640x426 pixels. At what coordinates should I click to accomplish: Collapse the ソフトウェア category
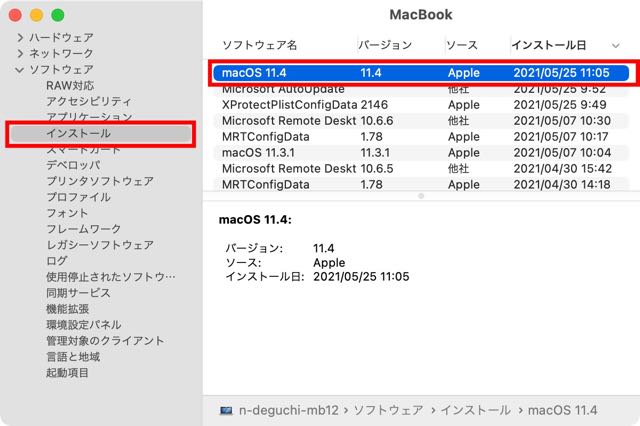[x=20, y=70]
